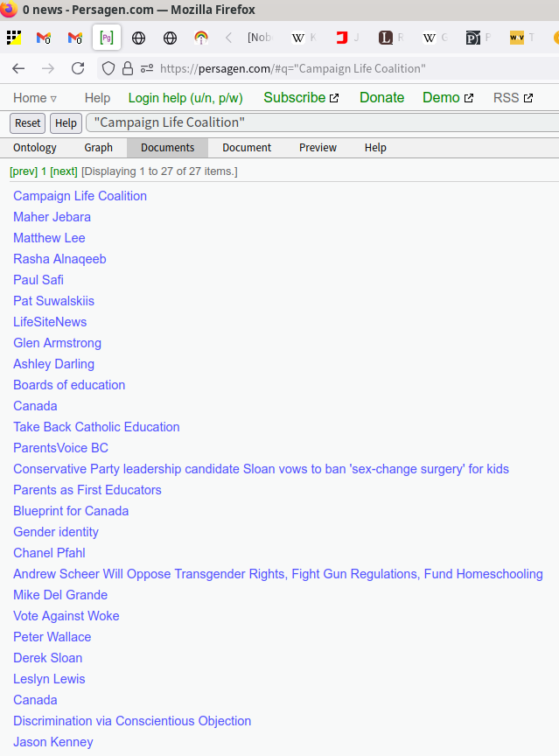
Task: Switch to the Ontology tab
Action: click(x=35, y=148)
